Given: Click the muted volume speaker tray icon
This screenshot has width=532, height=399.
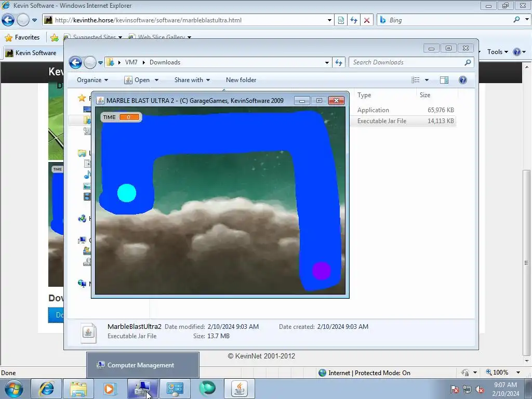Looking at the screenshot, I should tap(480, 390).
